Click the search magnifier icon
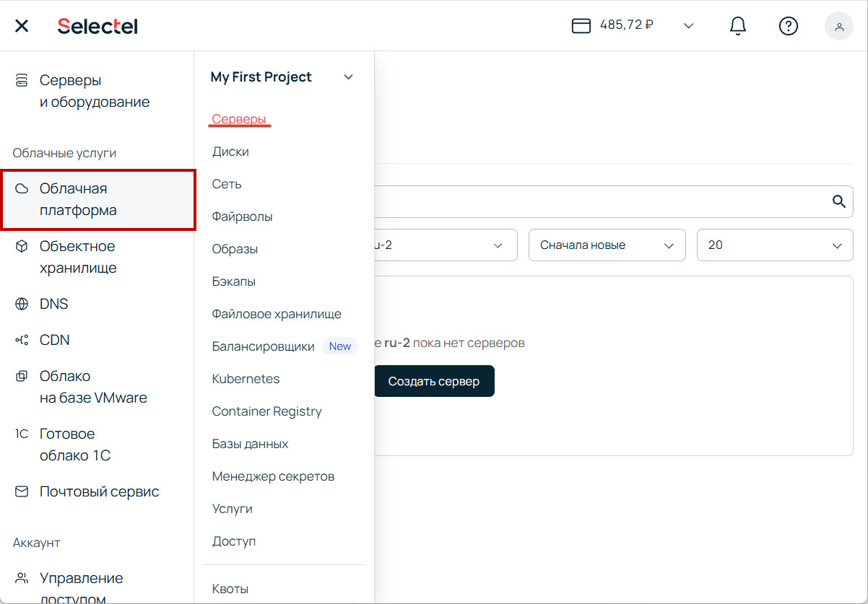This screenshot has width=868, height=604. [x=838, y=201]
